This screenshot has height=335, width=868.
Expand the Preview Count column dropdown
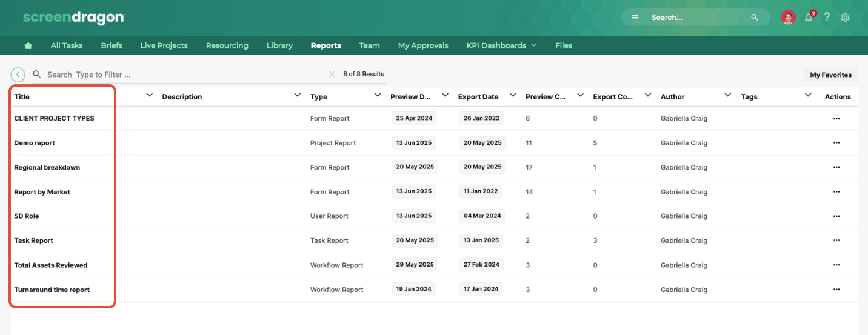click(580, 95)
